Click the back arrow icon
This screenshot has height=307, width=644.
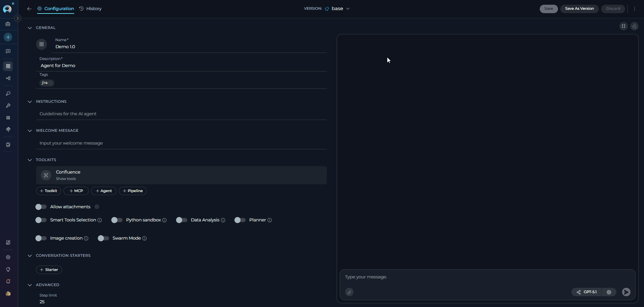tap(29, 9)
